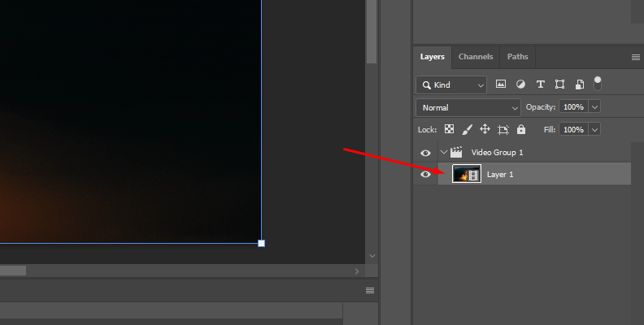Image resolution: width=644 pixels, height=325 pixels.
Task: Click the lock all padlock icon
Action: click(521, 129)
